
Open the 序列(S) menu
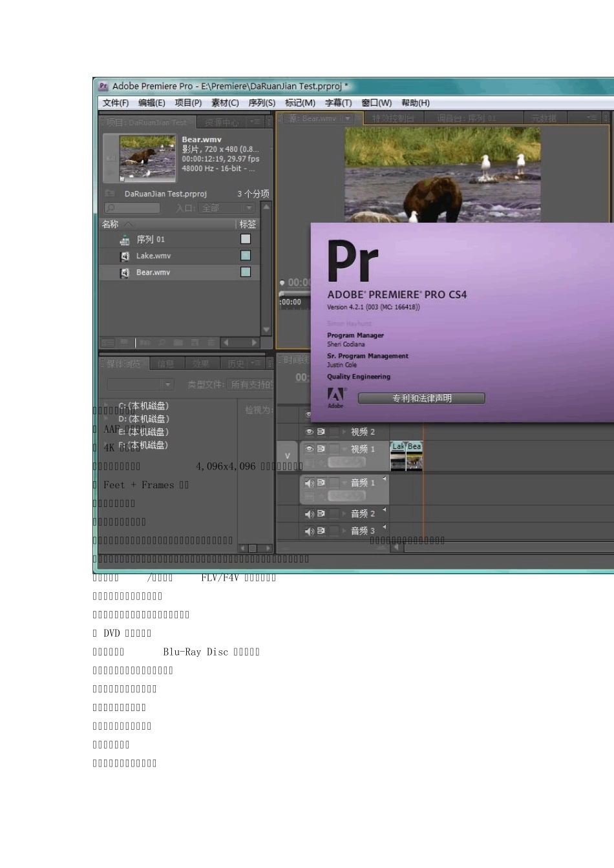262,103
